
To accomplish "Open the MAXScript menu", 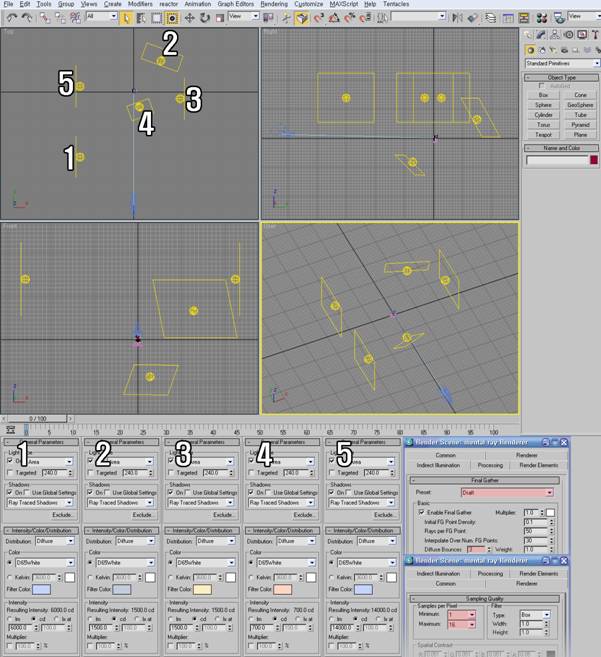I will 343,4.
